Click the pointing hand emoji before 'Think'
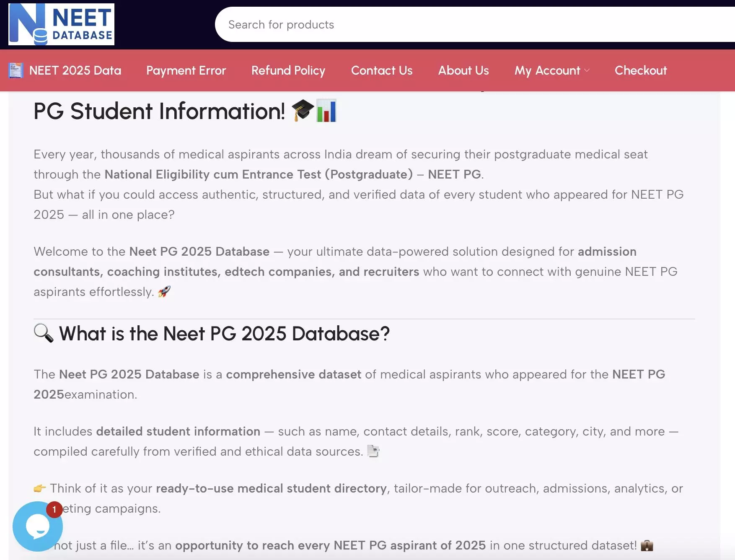The height and width of the screenshot is (560, 735). 40,488
